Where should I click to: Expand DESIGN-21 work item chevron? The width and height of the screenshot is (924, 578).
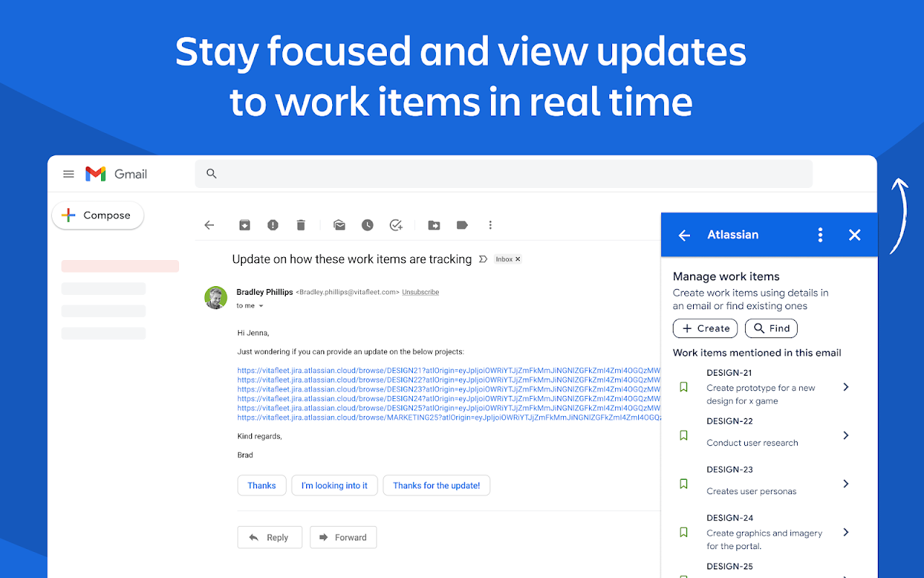point(846,387)
